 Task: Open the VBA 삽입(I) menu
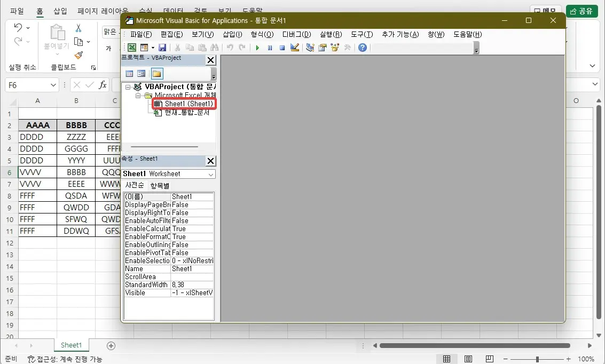(x=232, y=34)
